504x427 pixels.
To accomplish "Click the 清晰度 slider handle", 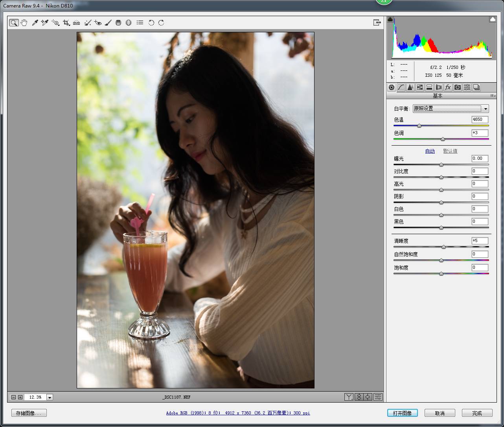I will (x=443, y=247).
